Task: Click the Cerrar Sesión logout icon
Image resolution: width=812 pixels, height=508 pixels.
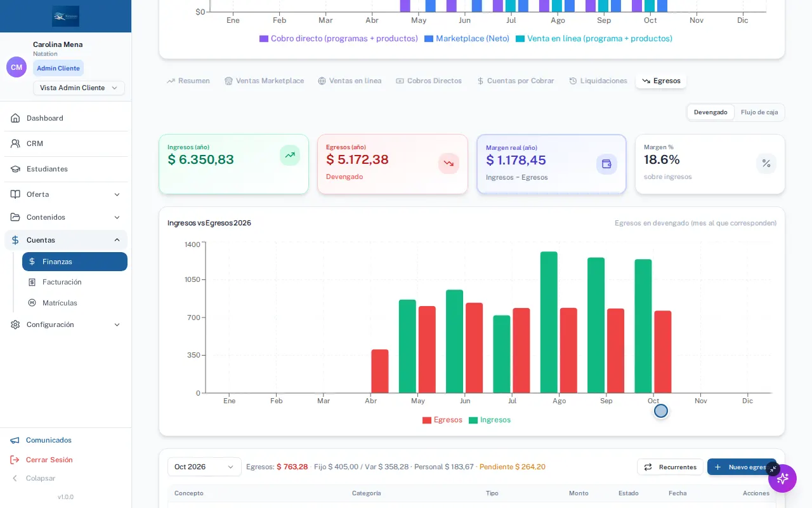Action: (15, 460)
